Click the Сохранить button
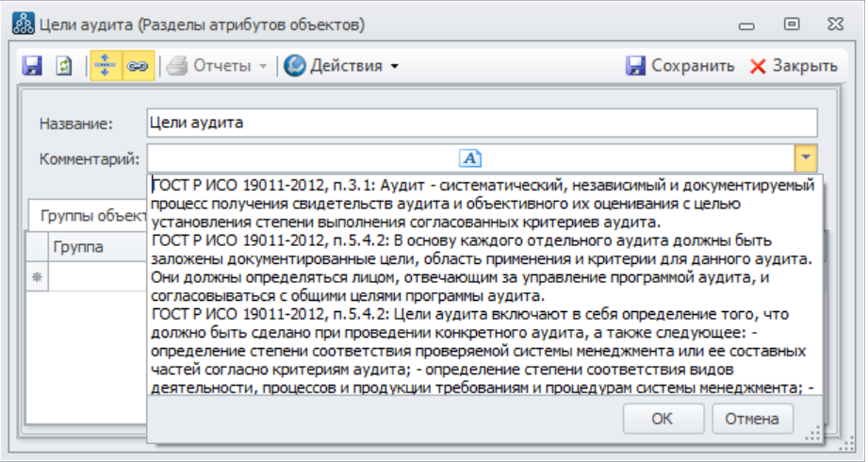 pyautogui.click(x=680, y=66)
